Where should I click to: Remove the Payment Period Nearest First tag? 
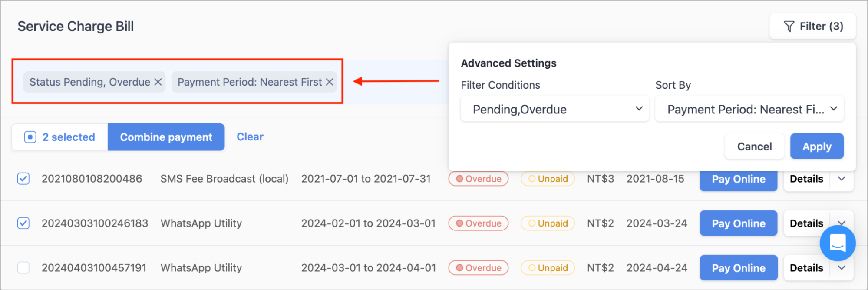[x=330, y=82]
